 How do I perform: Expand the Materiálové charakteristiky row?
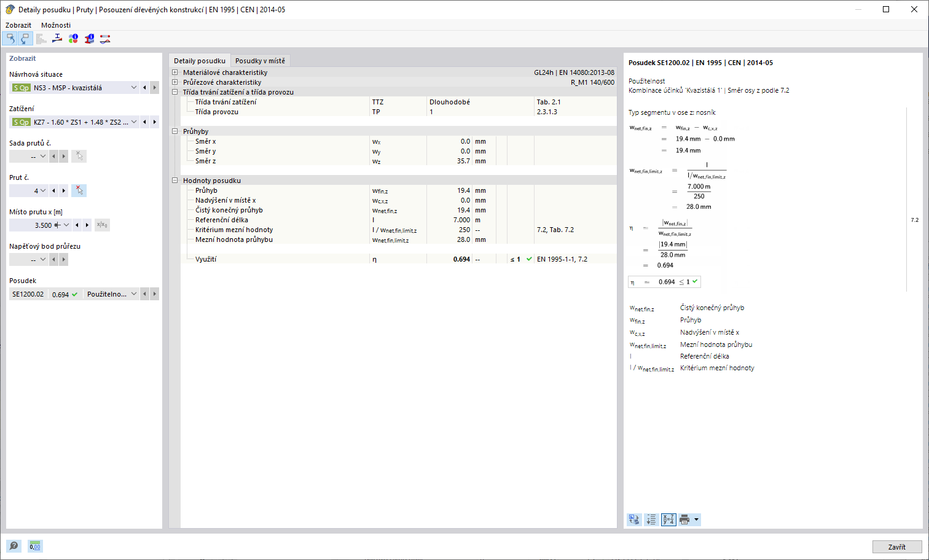click(x=175, y=72)
